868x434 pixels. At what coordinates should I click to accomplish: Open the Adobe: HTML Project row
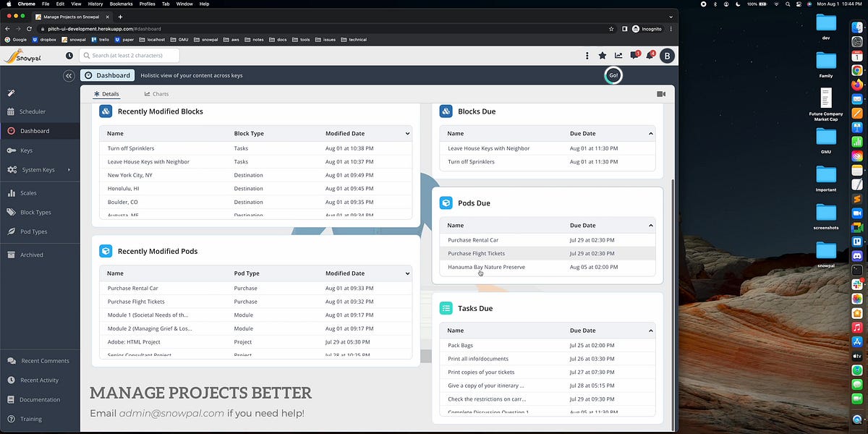(255, 342)
